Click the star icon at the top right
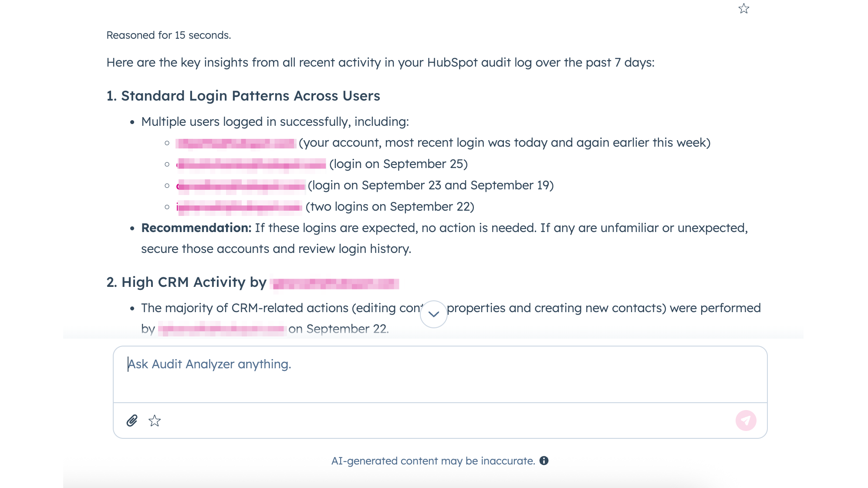This screenshot has height=488, width=868. [744, 9]
